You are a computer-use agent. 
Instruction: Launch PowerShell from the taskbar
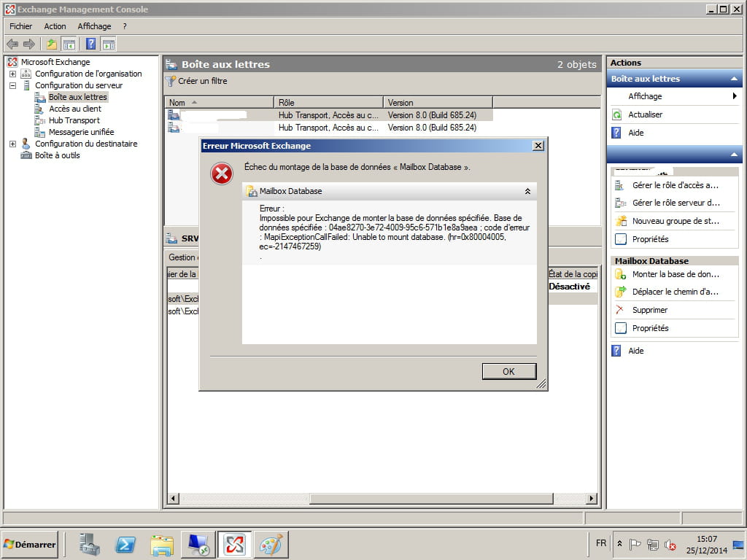coord(125,544)
